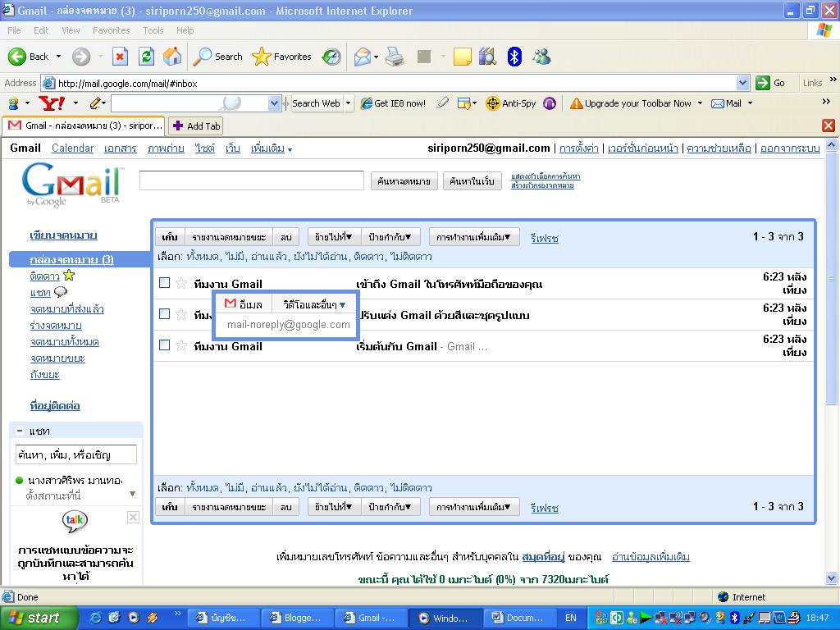This screenshot has height=630, width=840.
Task: Open Messenger people icon in toolbar
Action: (x=541, y=57)
